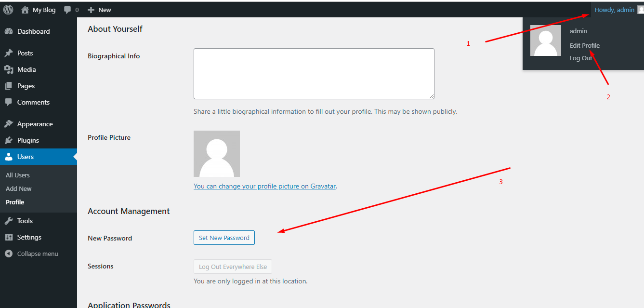Click the admin avatar in the top bar
Screen dimensions: 644x308
pos(641,9)
